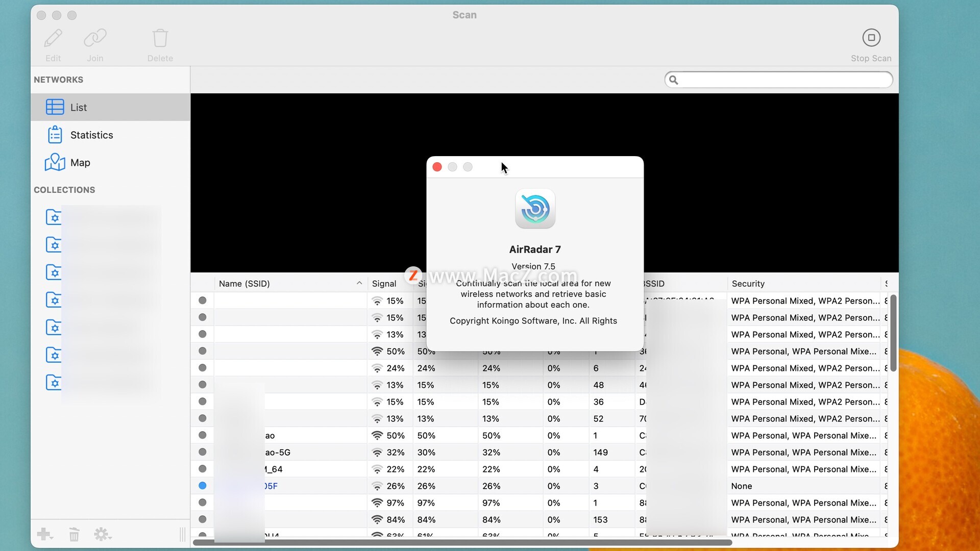Click channel value 52

598,419
